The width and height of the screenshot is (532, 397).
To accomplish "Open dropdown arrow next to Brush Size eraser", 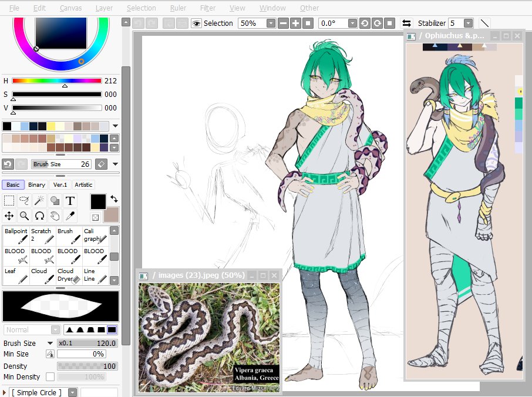I will pyautogui.click(x=115, y=164).
